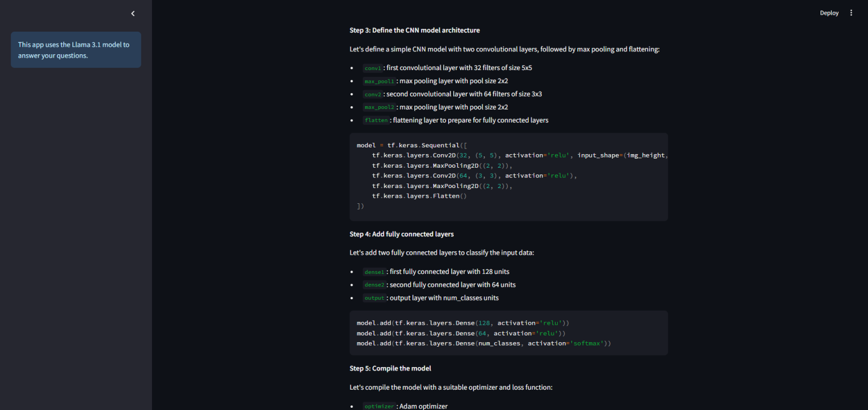Click the Step 3 heading text

click(414, 30)
